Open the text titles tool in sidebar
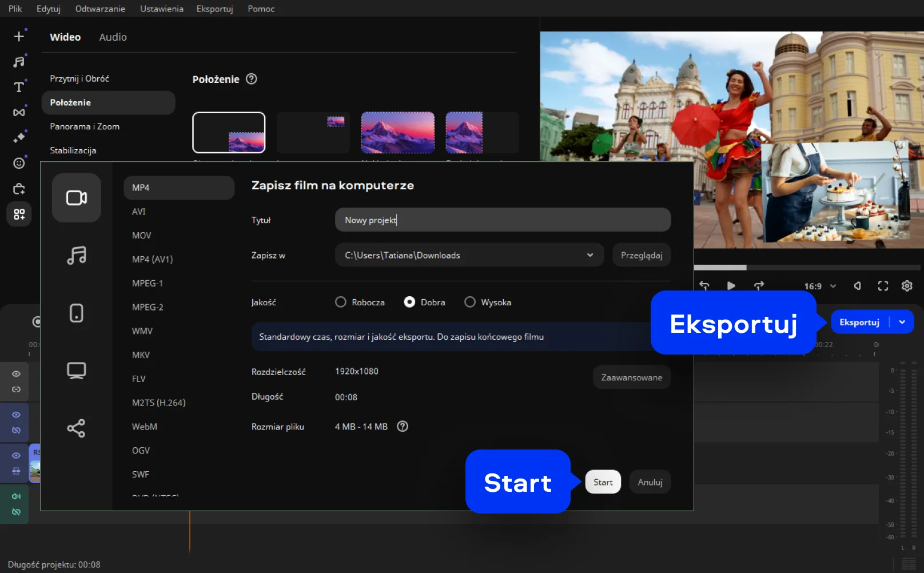924x573 pixels. [19, 87]
